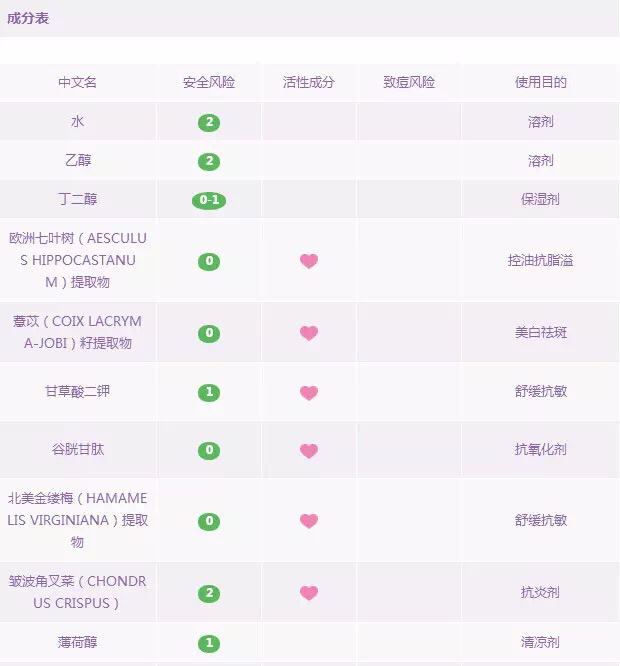The image size is (620, 666).
Task: Click the 致痘风险 column header
Action: pyautogui.click(x=409, y=82)
